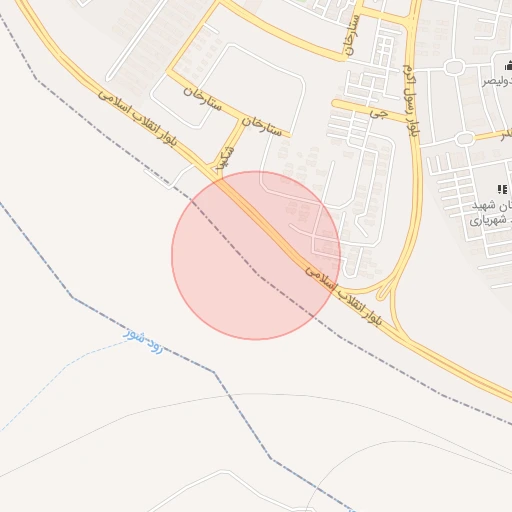Click the upper roundabout near ولیصر
The width and height of the screenshot is (512, 512).
pyautogui.click(x=454, y=67)
